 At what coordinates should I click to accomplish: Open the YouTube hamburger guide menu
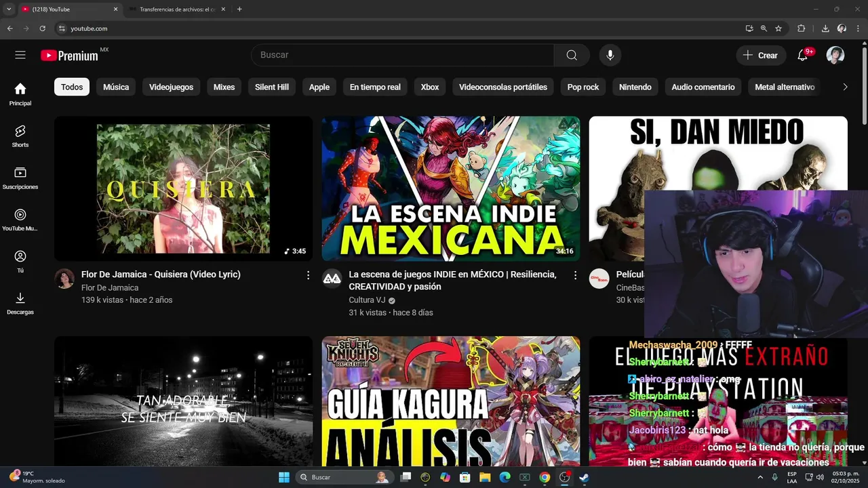20,55
